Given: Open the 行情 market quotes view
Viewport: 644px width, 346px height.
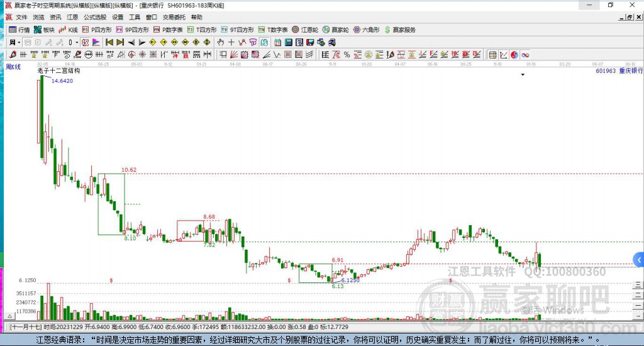Looking at the screenshot, I should (19, 30).
